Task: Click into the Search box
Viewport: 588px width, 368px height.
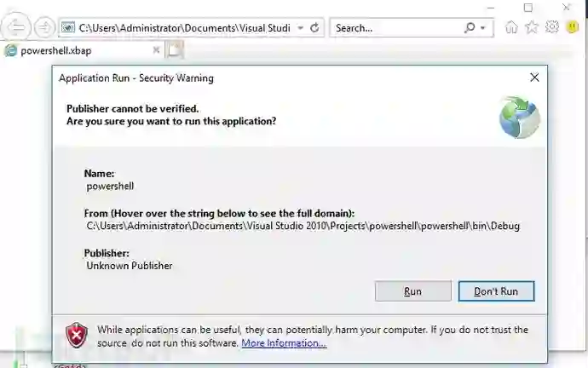Action: click(x=392, y=27)
